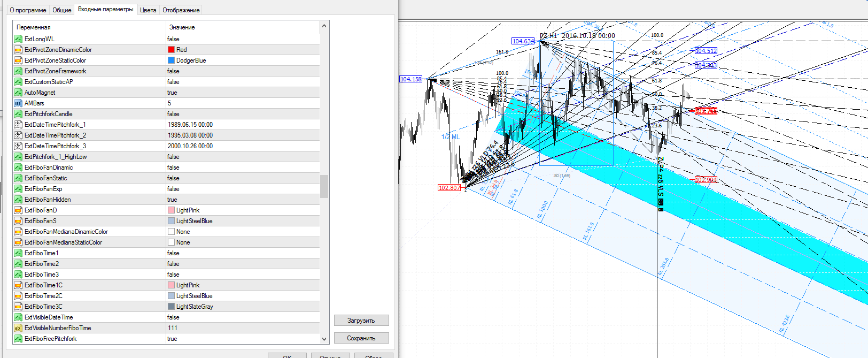
Task: Click the color icon beside ExtFiboFanMedianaDinamicColor
Action: tap(18, 232)
